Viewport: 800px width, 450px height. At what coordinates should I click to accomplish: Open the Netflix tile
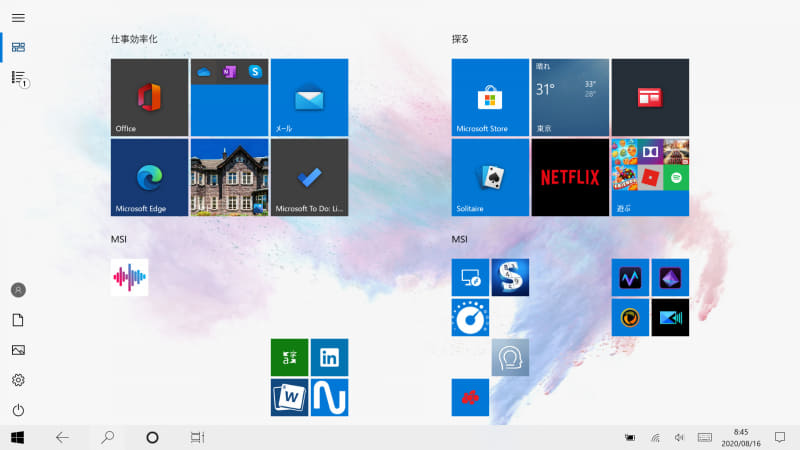pyautogui.click(x=570, y=177)
